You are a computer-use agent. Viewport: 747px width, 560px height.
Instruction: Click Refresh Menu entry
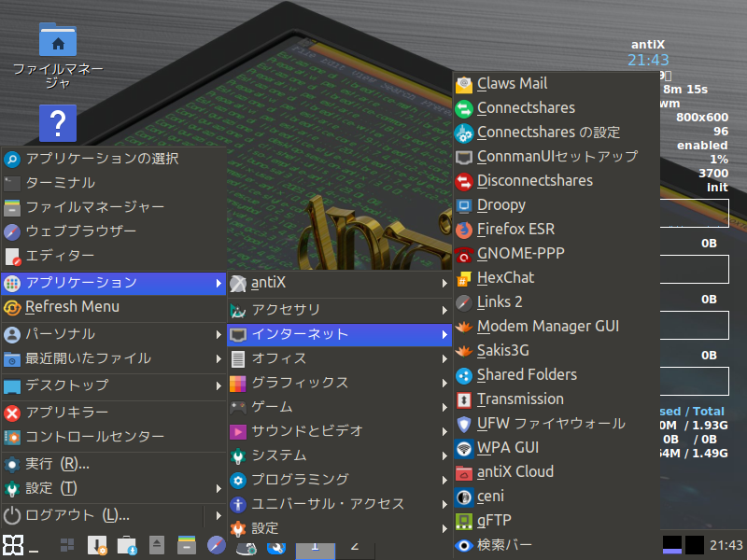point(113,308)
